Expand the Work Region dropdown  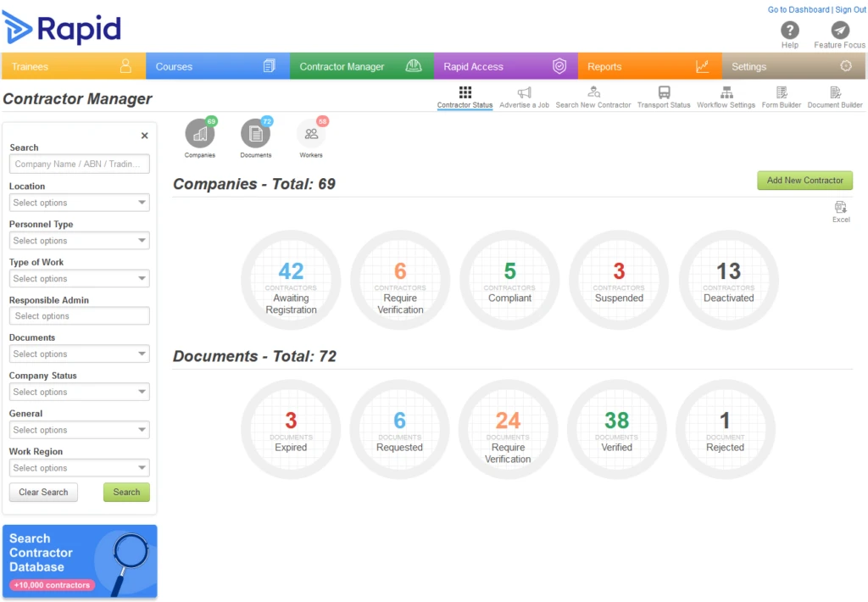click(79, 468)
